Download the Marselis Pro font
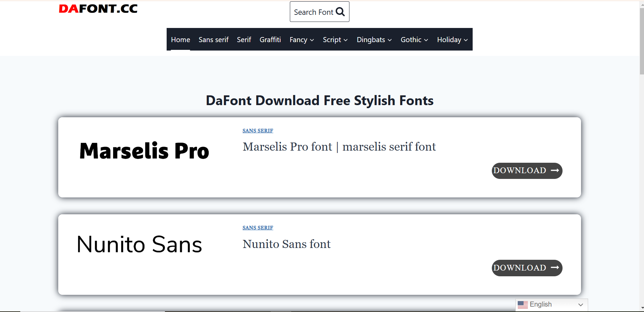Image resolution: width=644 pixels, height=312 pixels. tap(527, 171)
